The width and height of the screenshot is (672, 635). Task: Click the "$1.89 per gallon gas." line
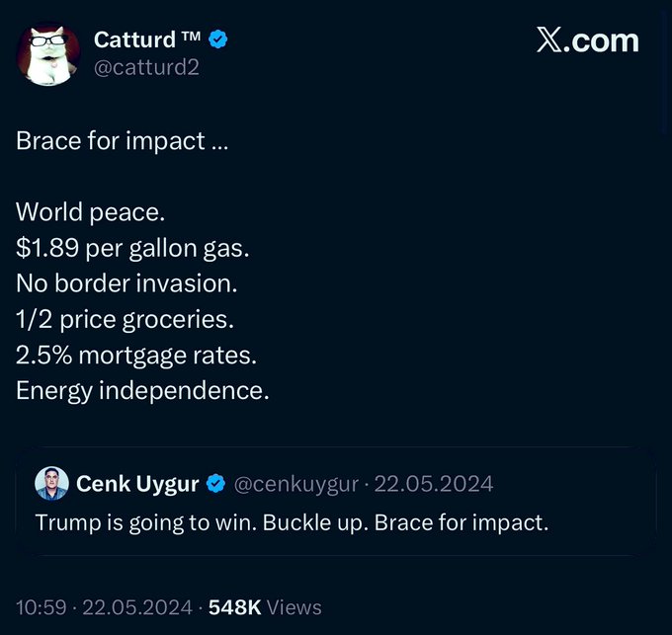[132, 248]
